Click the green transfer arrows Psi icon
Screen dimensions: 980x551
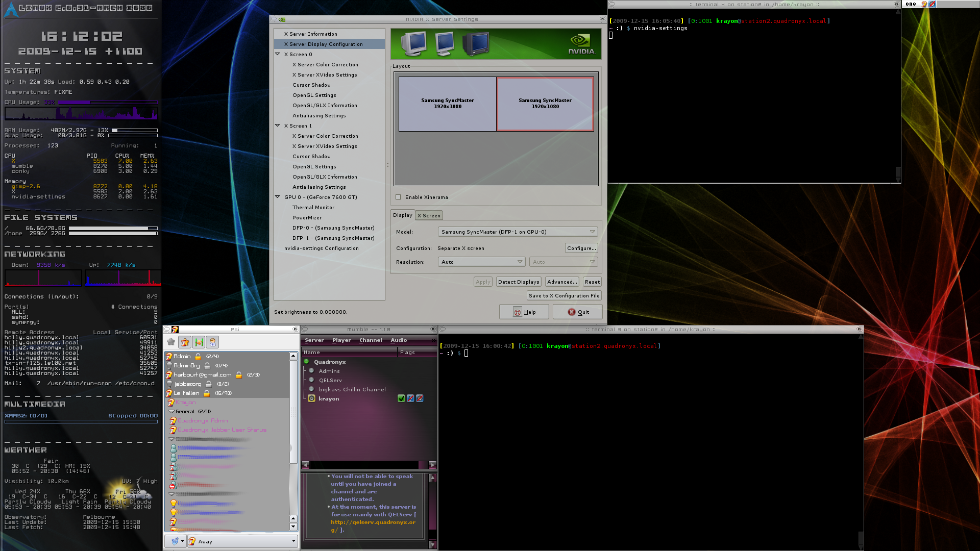coord(199,342)
